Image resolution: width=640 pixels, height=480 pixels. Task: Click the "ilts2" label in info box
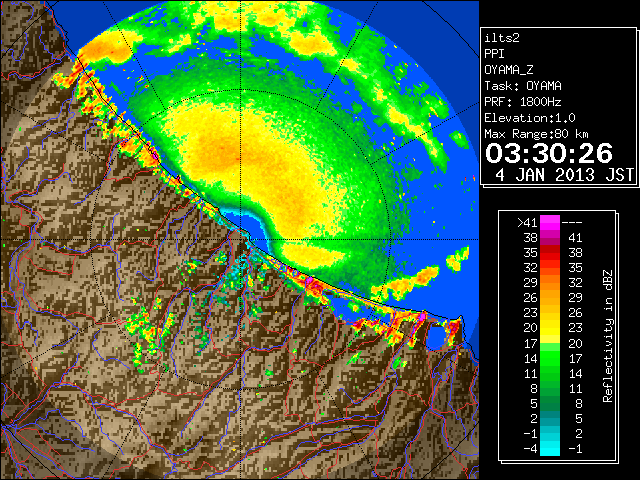coord(502,38)
